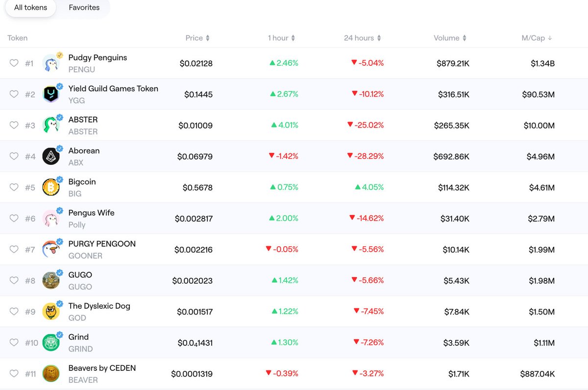This screenshot has height=390, width=588.
Task: Select the Token column header
Action: (17, 38)
